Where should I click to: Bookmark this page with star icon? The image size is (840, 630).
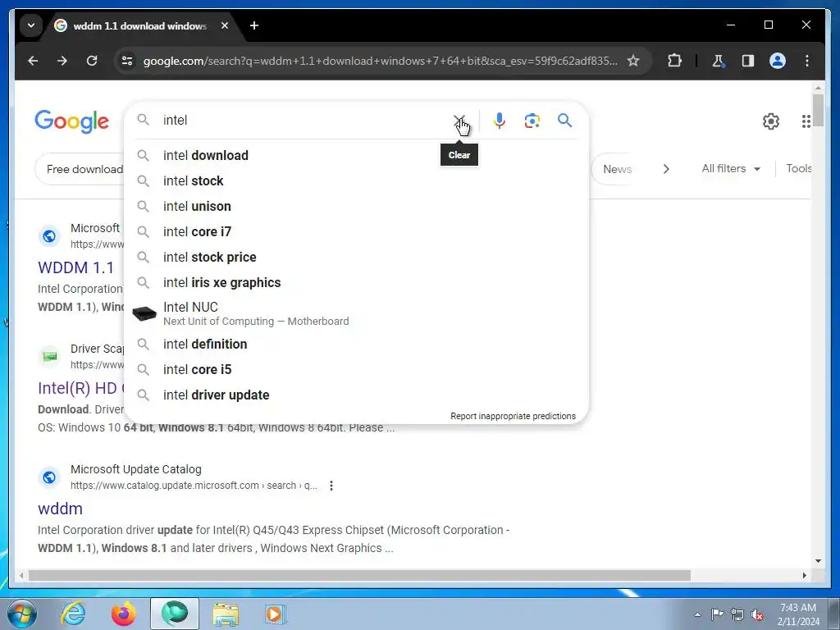pyautogui.click(x=633, y=61)
